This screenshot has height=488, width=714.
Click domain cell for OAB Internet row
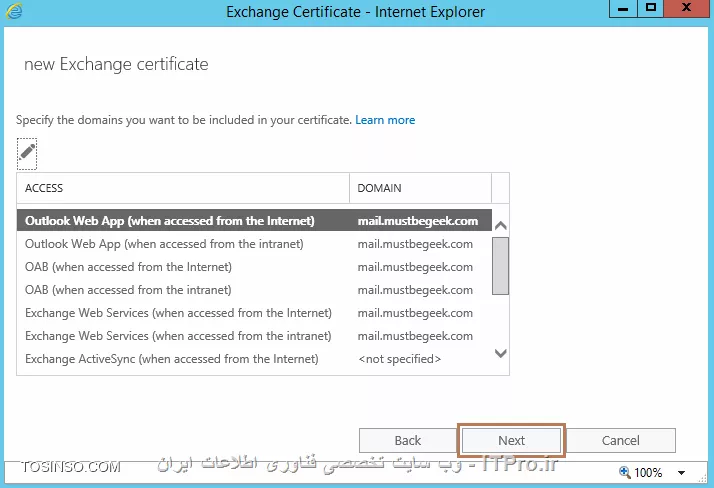(415, 267)
